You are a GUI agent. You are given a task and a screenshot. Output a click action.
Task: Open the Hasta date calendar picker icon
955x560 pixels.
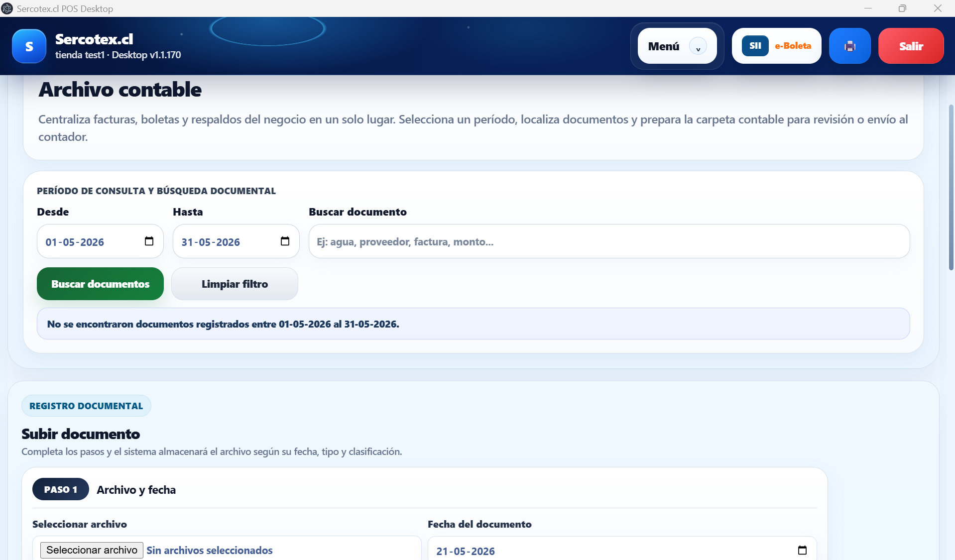[285, 241]
